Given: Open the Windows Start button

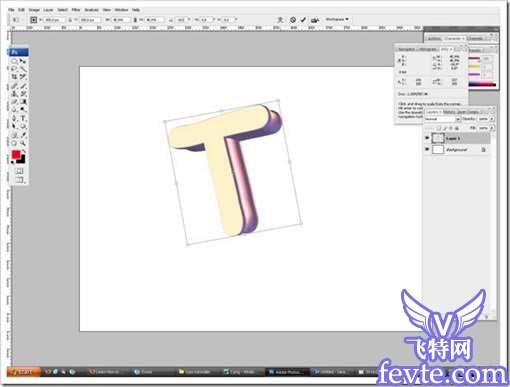Looking at the screenshot, I should pyautogui.click(x=23, y=372).
